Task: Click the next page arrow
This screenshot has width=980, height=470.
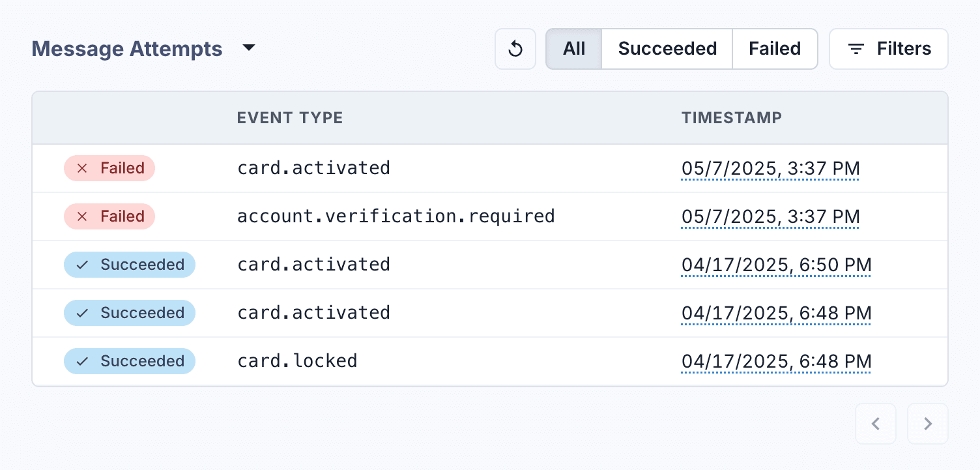Action: [x=928, y=424]
